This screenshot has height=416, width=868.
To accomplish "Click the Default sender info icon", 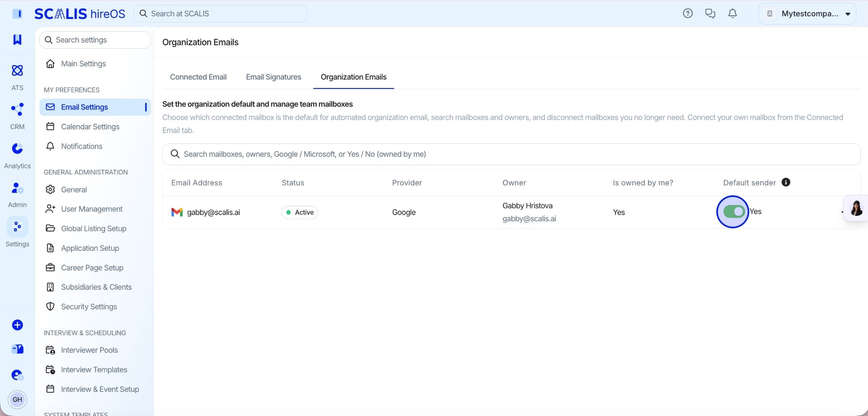I will point(786,182).
